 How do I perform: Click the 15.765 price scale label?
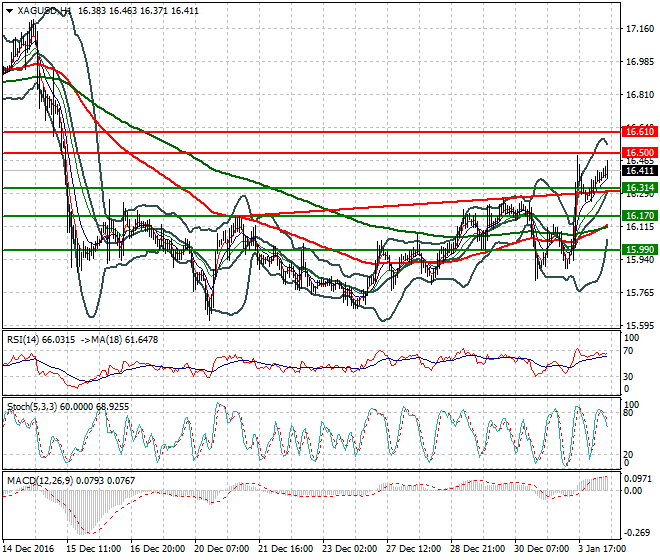click(x=640, y=292)
